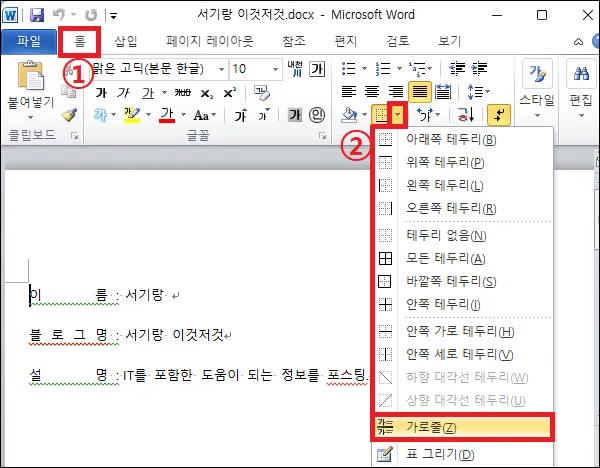Apply yellow text highlight color
600x468 pixels.
click(132, 115)
